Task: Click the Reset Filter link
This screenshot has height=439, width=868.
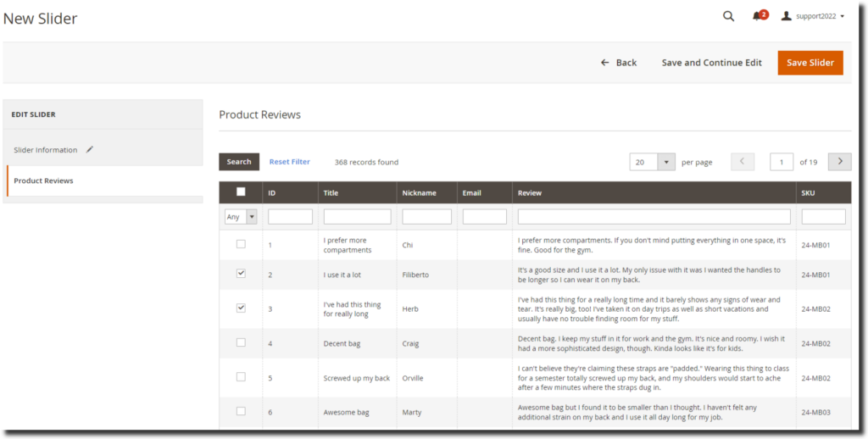Action: click(x=290, y=162)
